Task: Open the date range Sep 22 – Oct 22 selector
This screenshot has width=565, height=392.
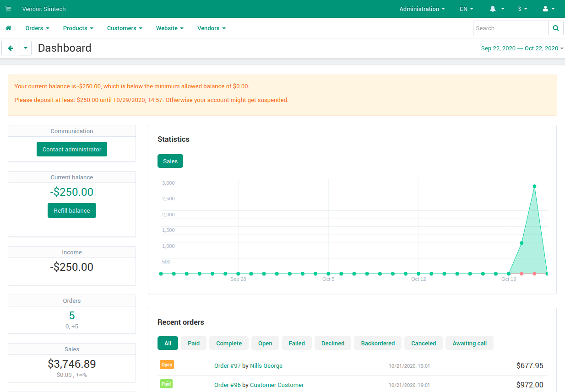Action: point(522,48)
